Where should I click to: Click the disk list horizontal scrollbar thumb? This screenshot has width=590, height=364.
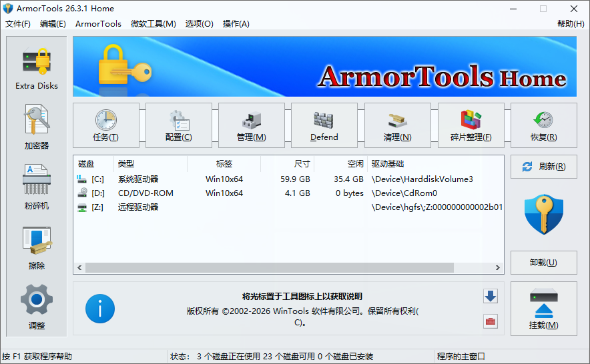270,268
